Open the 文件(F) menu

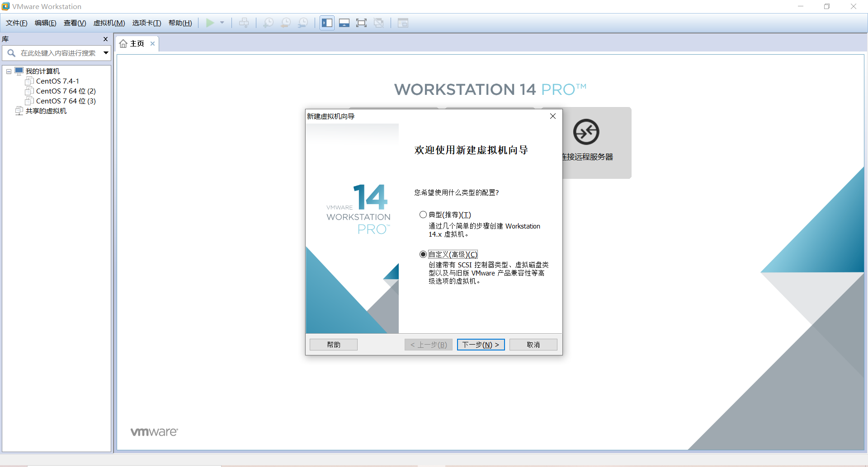[17, 23]
